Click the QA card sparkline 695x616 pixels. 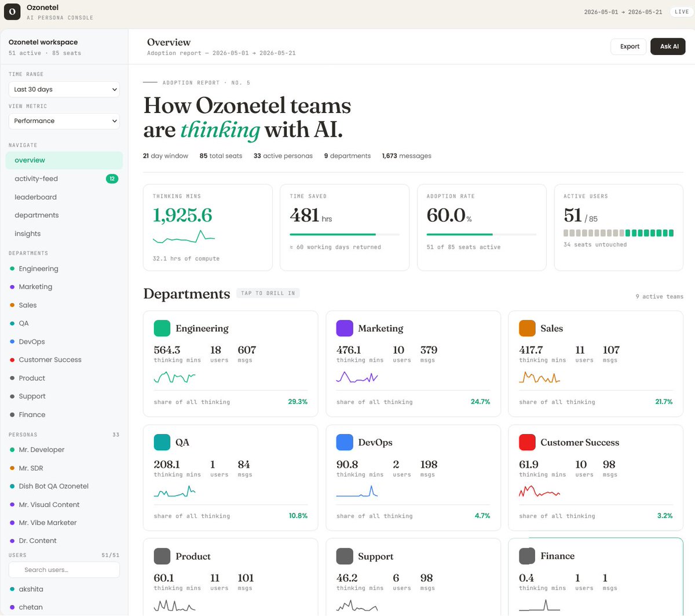174,491
